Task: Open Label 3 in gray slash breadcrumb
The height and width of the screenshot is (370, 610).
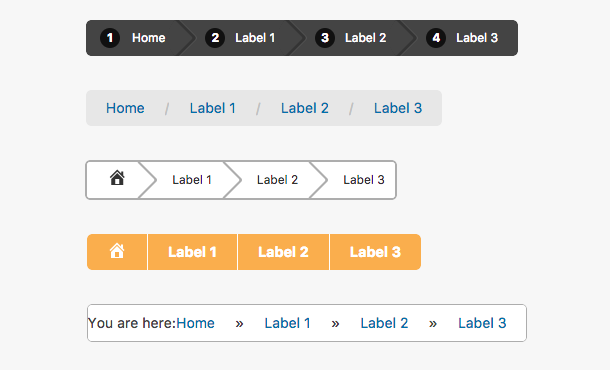Action: point(398,108)
